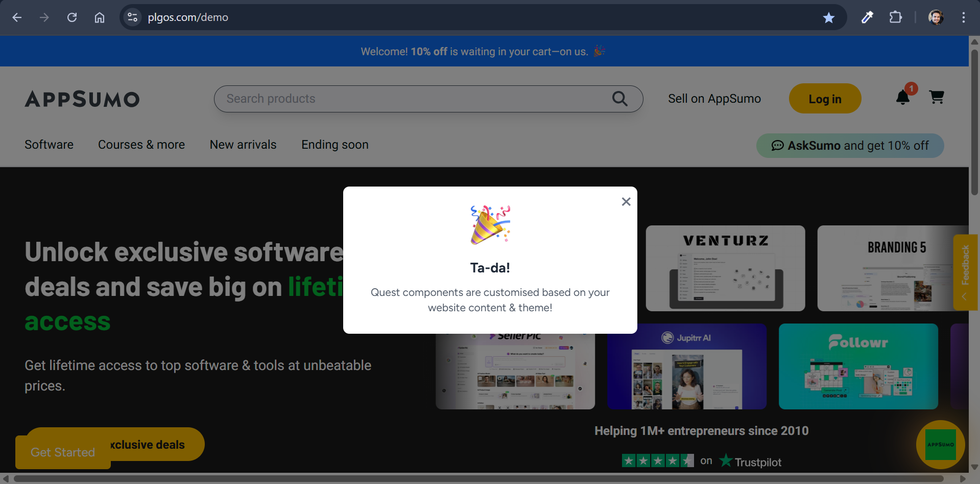Click the Get Started button
Screen dimensions: 980x484
click(63, 452)
